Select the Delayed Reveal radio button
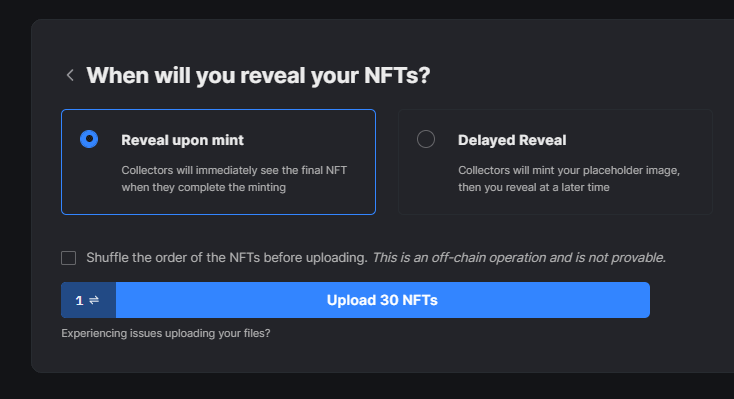The image size is (734, 399). click(426, 139)
